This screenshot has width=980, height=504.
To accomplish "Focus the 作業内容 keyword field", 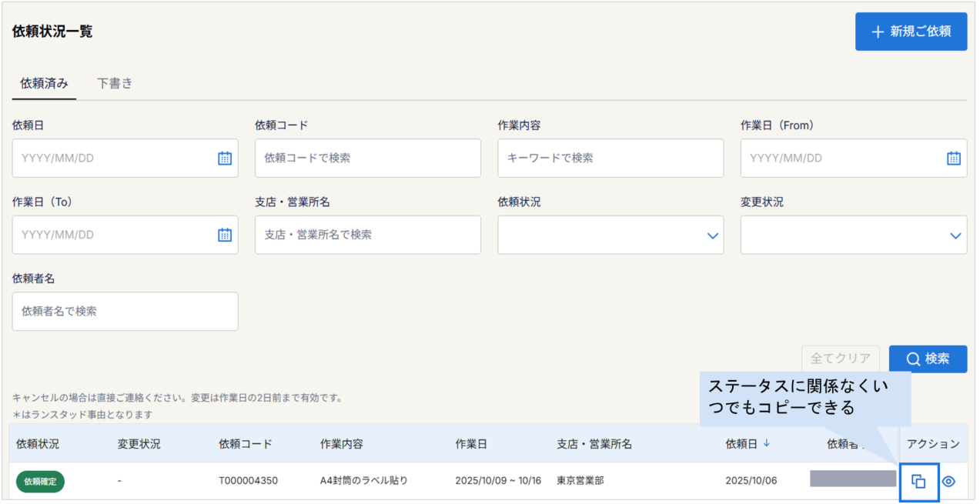I will pyautogui.click(x=610, y=159).
